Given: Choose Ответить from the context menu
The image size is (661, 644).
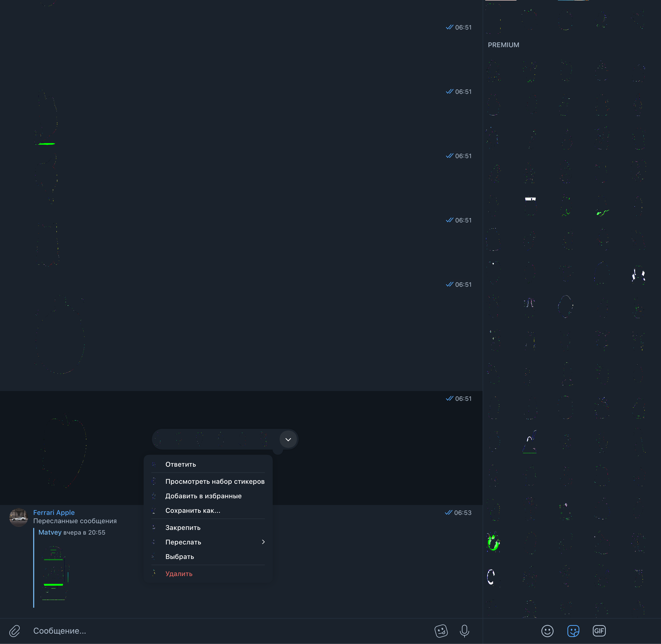Looking at the screenshot, I should coord(181,464).
